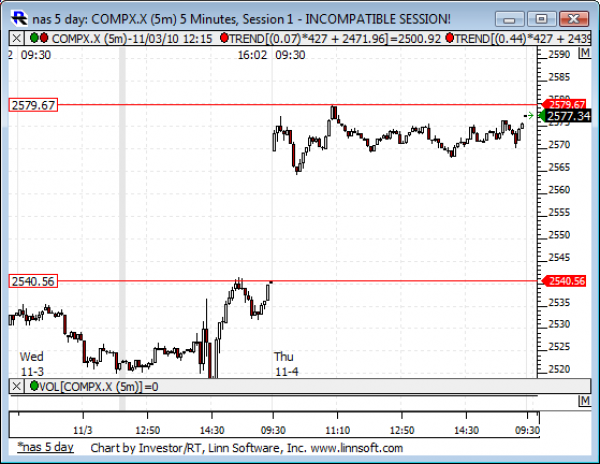The height and width of the screenshot is (464, 600).
Task: Click the red dot before first TREND indicator
Action: click(x=225, y=38)
